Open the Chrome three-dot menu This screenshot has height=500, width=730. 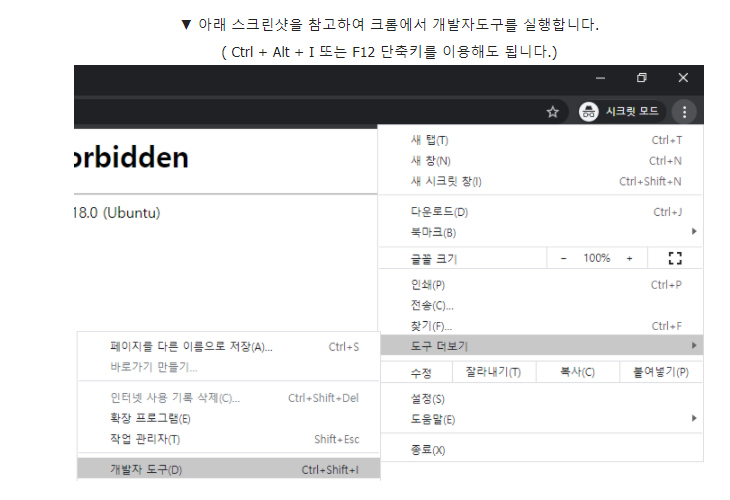click(x=684, y=112)
